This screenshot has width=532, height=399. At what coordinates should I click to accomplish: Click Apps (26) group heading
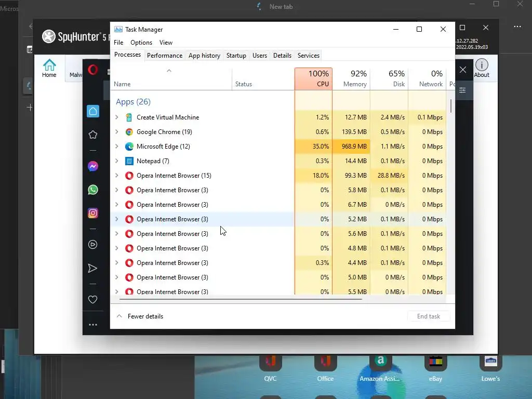(x=133, y=102)
